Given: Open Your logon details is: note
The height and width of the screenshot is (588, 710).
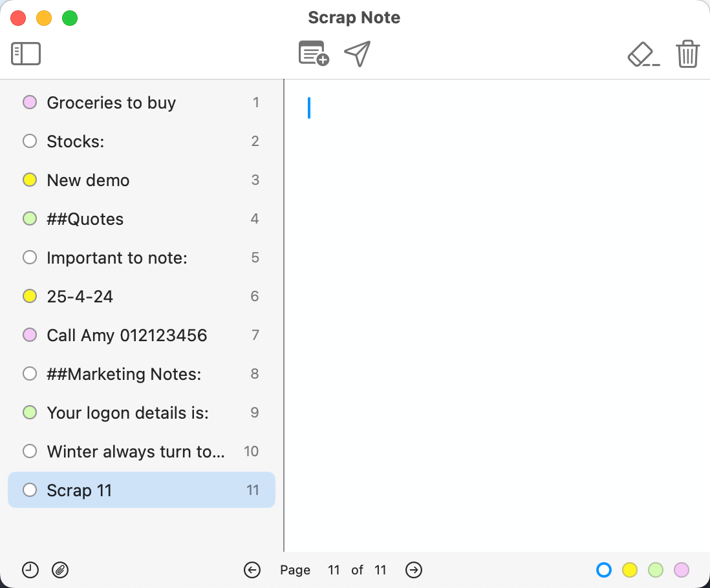Looking at the screenshot, I should (x=127, y=413).
